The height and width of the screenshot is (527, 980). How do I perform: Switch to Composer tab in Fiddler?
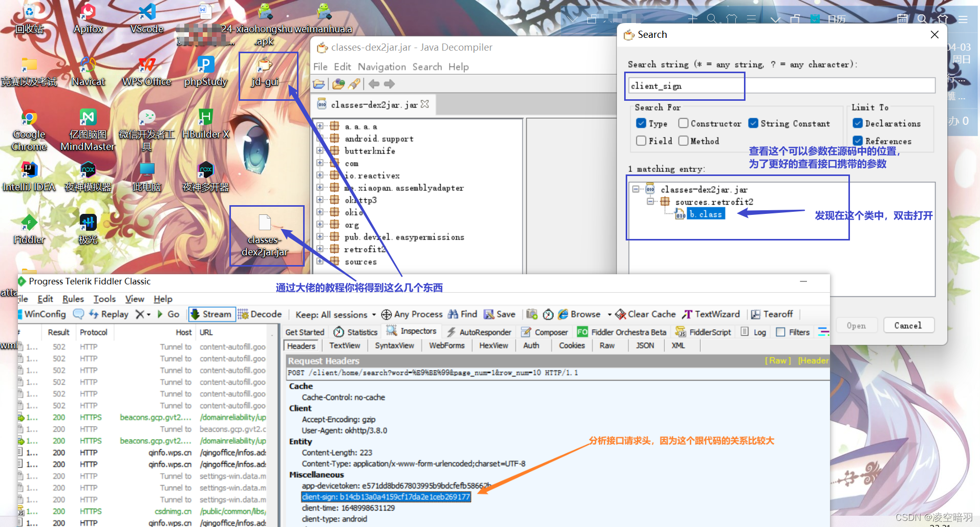[544, 332]
